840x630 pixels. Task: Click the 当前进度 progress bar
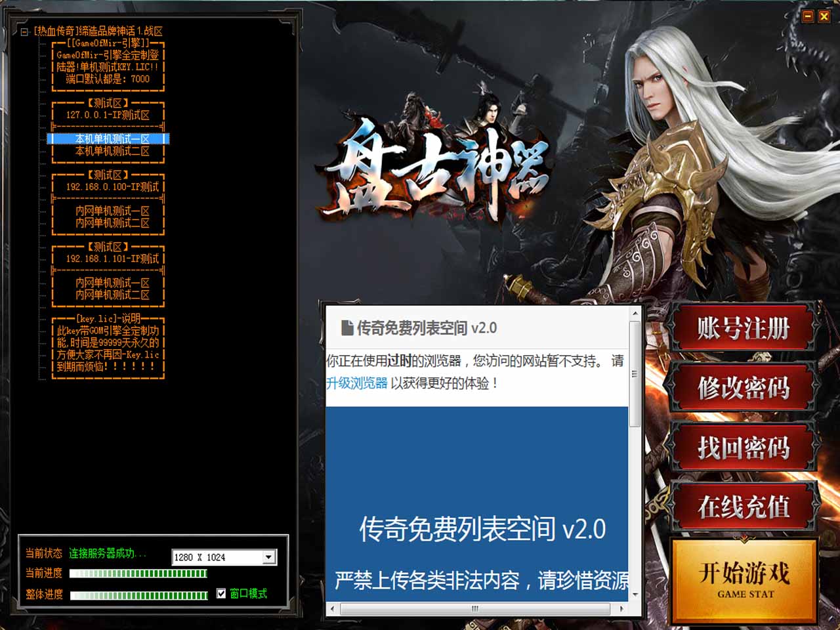click(x=138, y=574)
